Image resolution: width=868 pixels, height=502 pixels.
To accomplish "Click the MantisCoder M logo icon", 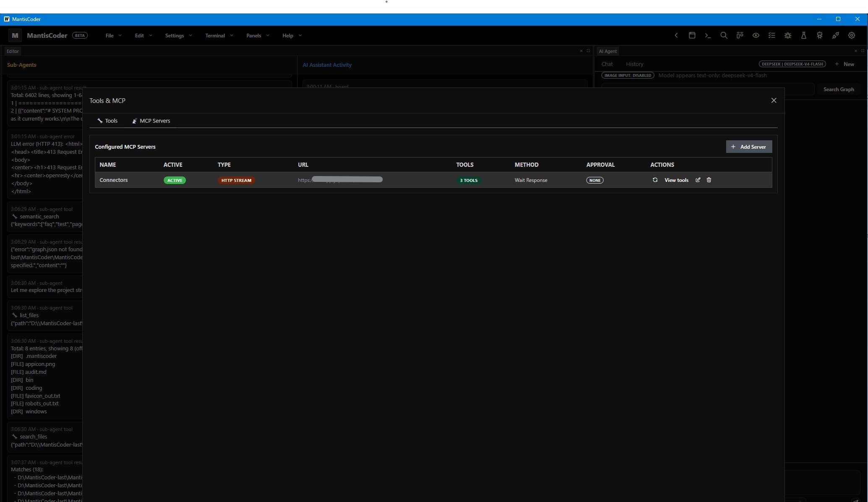I will click(15, 36).
